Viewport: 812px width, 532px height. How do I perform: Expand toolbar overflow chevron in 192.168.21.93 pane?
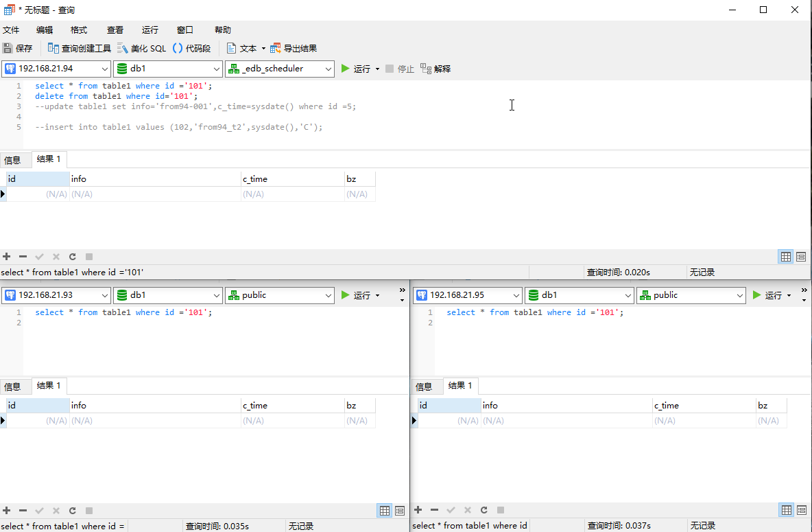point(403,295)
